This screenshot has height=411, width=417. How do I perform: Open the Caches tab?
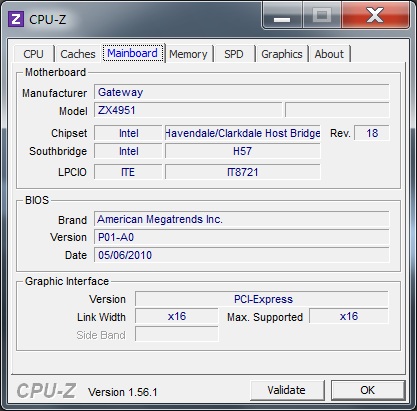78,54
